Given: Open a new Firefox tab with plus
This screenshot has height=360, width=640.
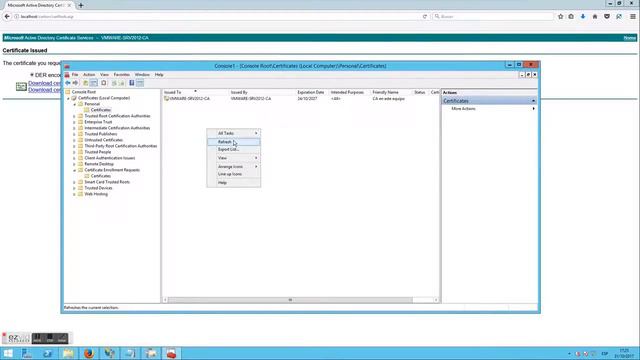Looking at the screenshot, I should (x=81, y=5).
